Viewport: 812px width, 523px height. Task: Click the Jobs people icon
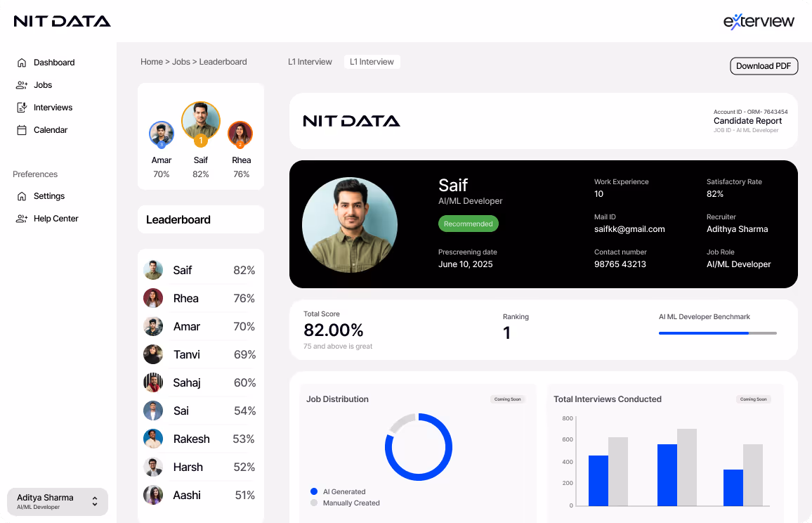pos(22,85)
